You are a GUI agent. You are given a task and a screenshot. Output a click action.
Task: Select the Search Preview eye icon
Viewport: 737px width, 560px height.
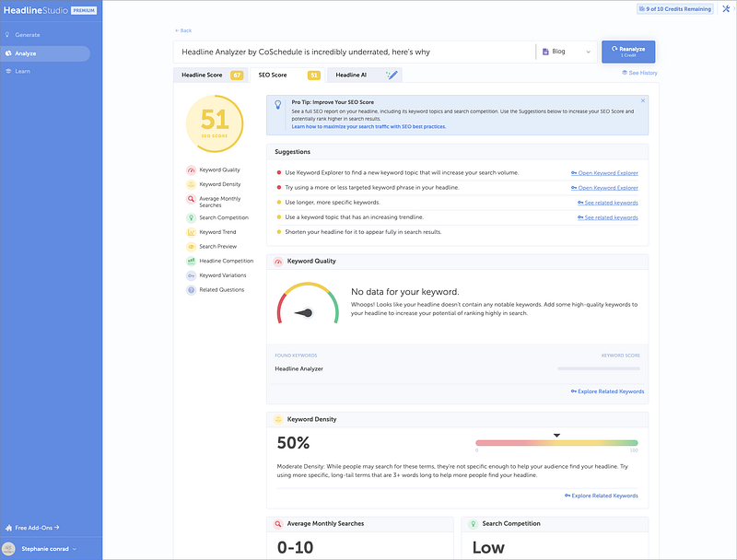(x=191, y=247)
